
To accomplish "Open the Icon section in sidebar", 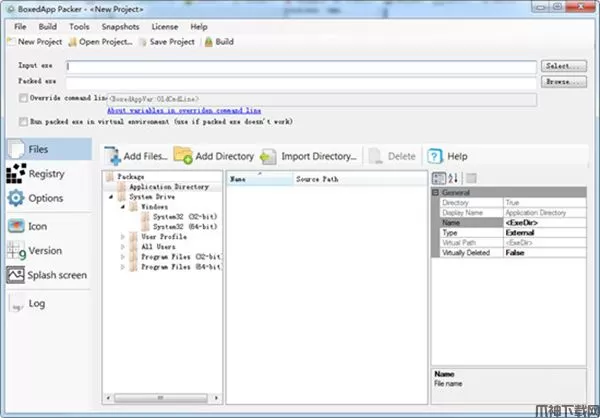I will 28,226.
